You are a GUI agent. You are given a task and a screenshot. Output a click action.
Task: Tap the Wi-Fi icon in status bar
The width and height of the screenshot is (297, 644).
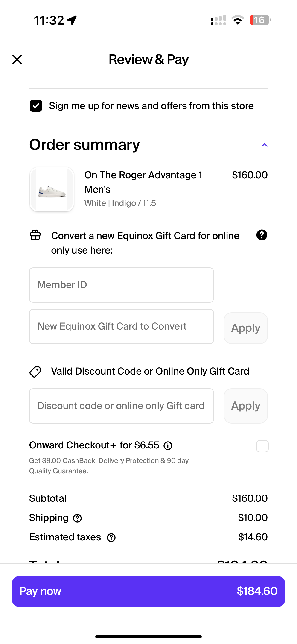pyautogui.click(x=238, y=20)
